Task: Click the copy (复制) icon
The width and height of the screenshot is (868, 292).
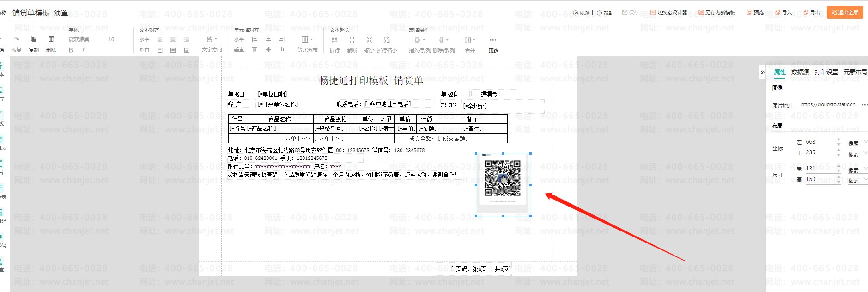Action: click(33, 39)
